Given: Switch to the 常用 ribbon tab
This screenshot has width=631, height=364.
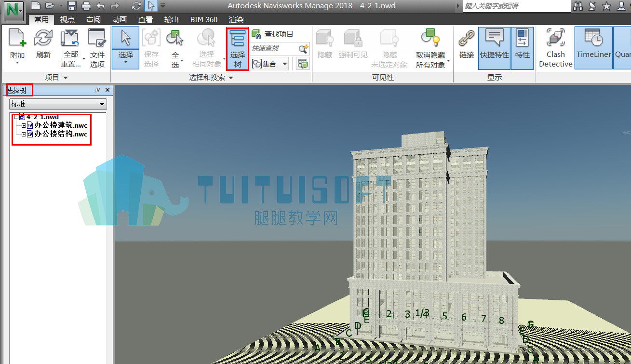Looking at the screenshot, I should [41, 20].
